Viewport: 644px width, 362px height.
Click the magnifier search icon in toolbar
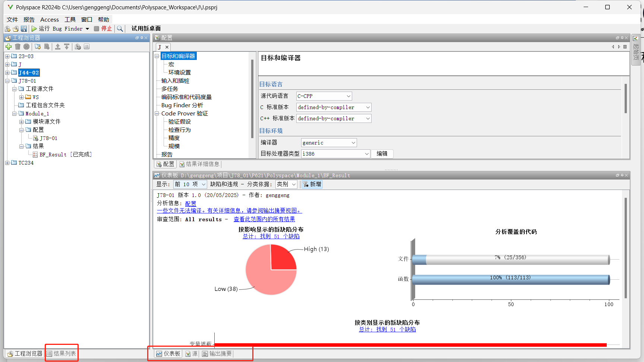pos(120,29)
